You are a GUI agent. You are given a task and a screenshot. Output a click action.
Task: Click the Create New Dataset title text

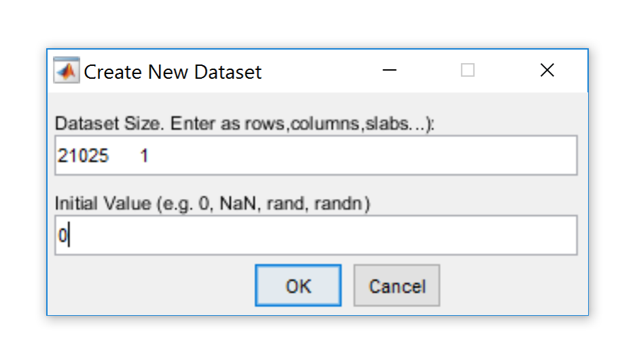coord(173,72)
